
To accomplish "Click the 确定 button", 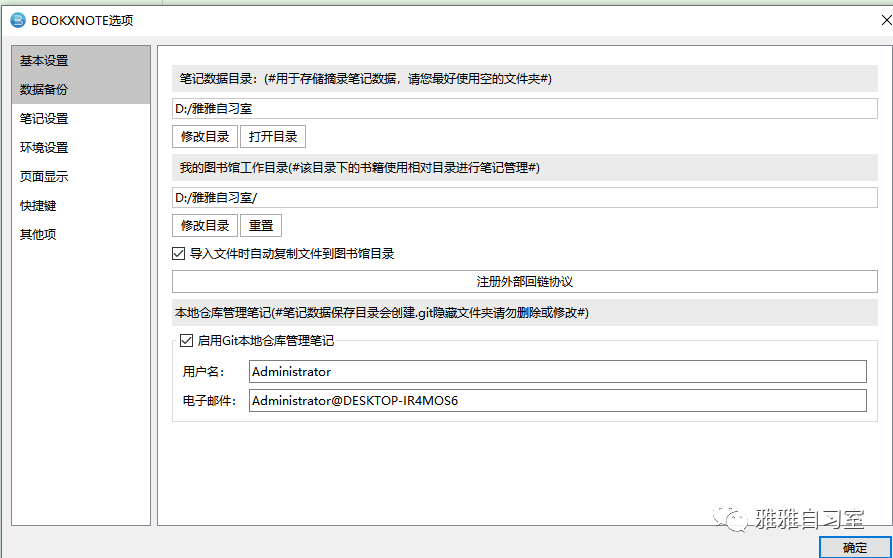I will [x=855, y=548].
